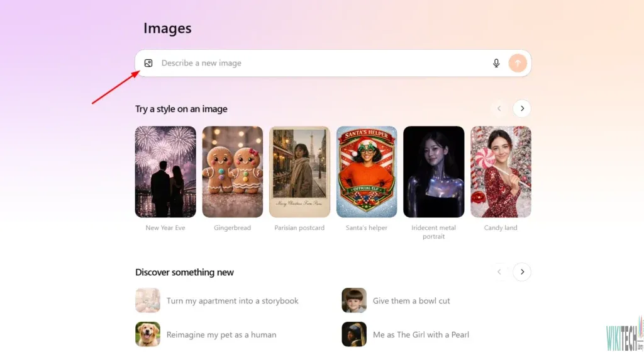Activate the microphone voice input icon
Viewport: 644px width, 352px height.
(x=496, y=63)
